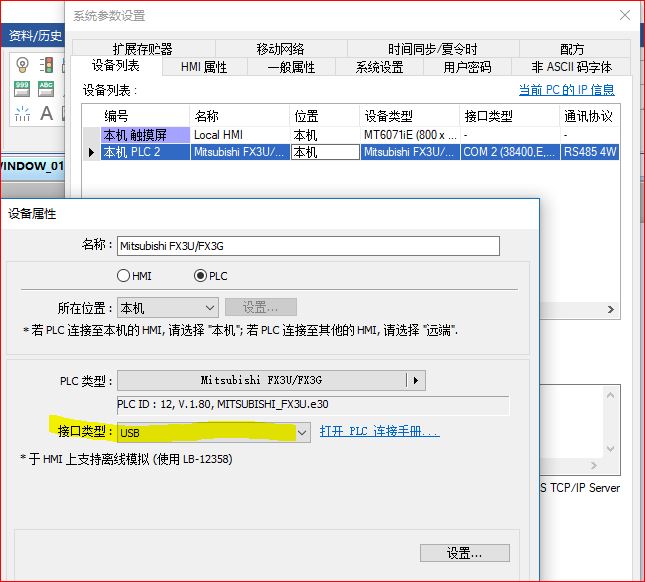Select the HMI radio button
The height and width of the screenshot is (582, 645).
[124, 276]
